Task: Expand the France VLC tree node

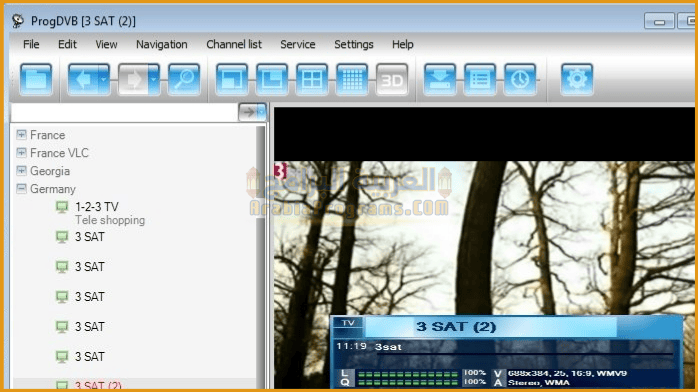Action: 21,153
